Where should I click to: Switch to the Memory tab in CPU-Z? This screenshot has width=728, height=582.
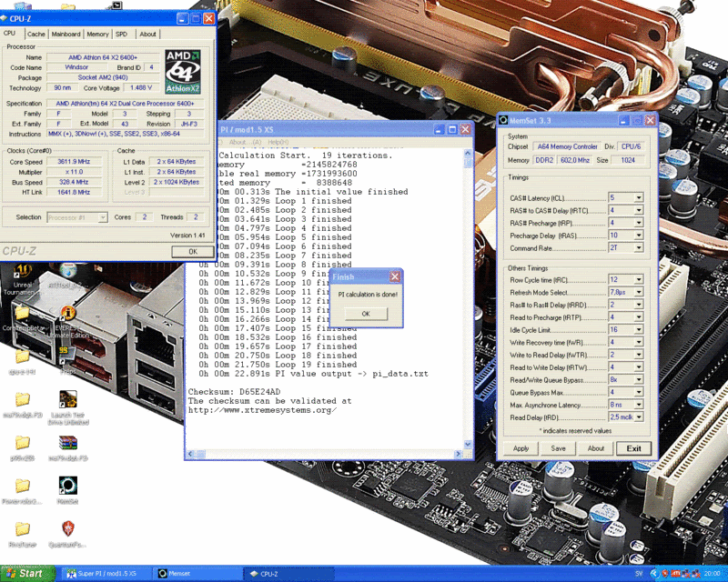[x=97, y=34]
